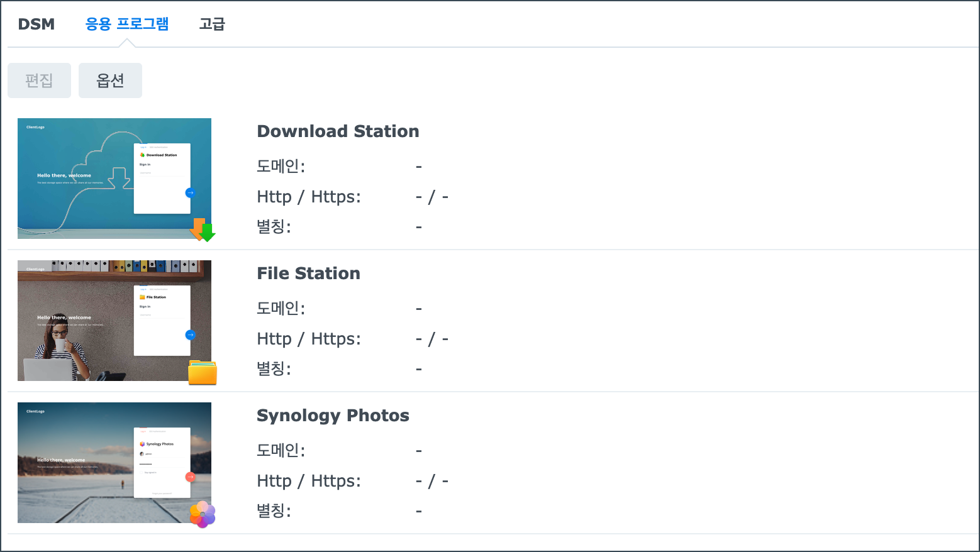
Task: Click the Http/Https value of File Station
Action: pos(432,339)
